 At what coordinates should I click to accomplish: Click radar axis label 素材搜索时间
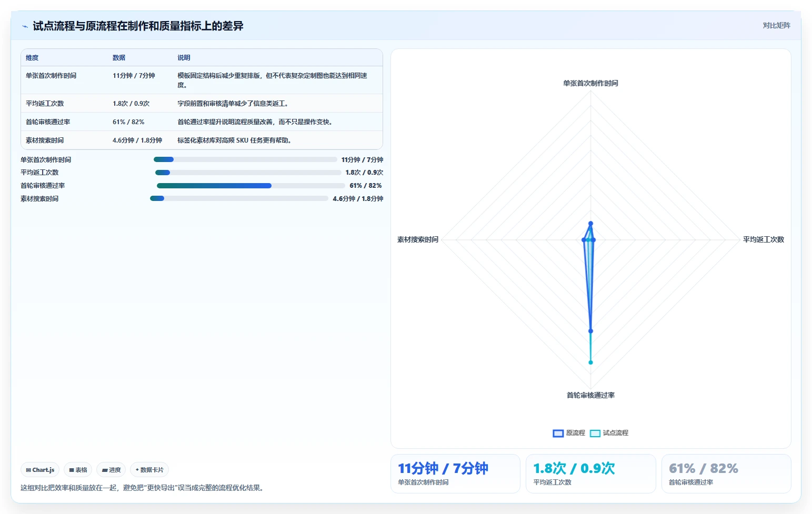click(x=418, y=239)
